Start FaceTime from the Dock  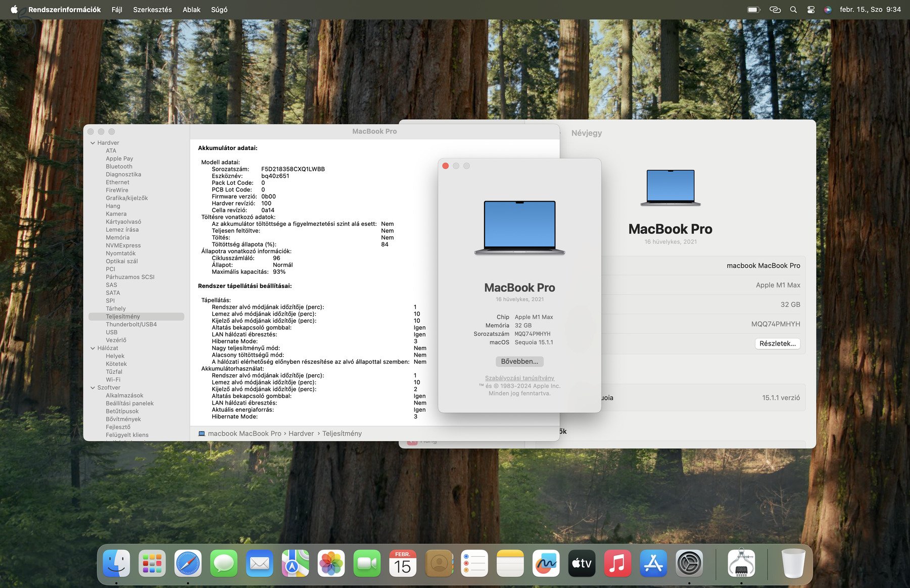click(x=367, y=563)
